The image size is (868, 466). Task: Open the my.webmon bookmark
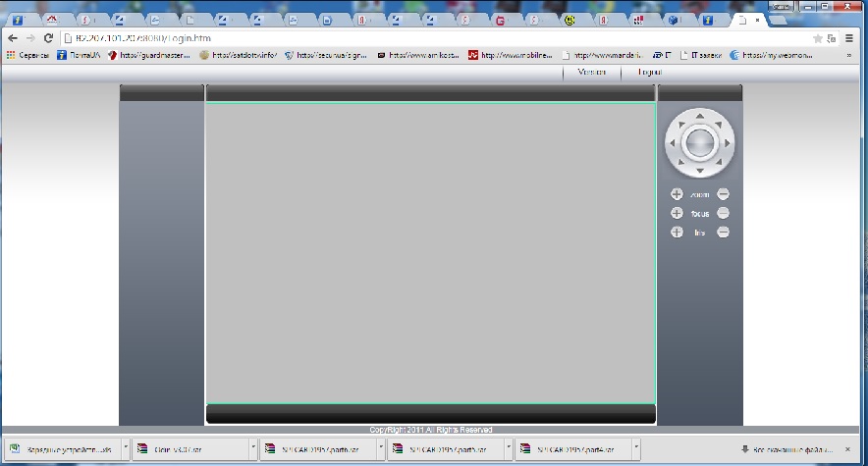[x=771, y=55]
